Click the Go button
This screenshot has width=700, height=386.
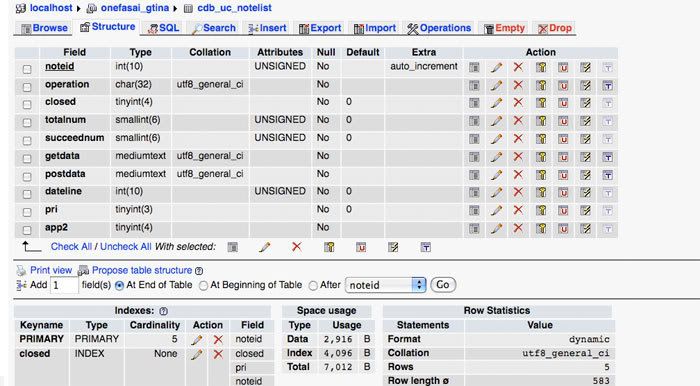[x=443, y=285]
